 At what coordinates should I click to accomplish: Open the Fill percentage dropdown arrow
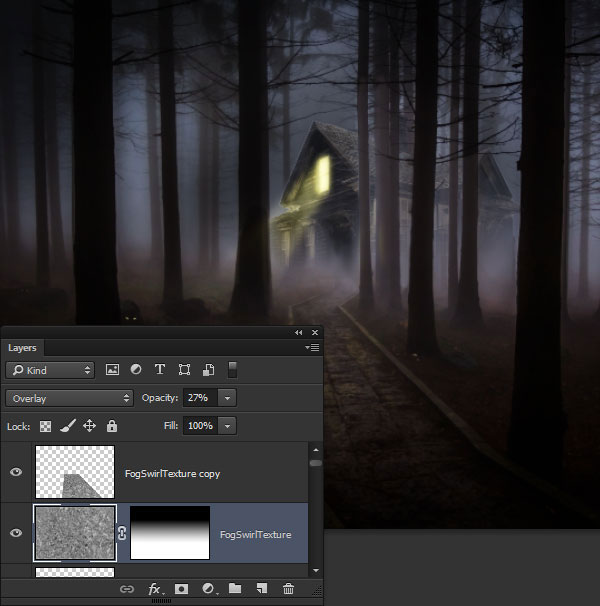tap(227, 426)
